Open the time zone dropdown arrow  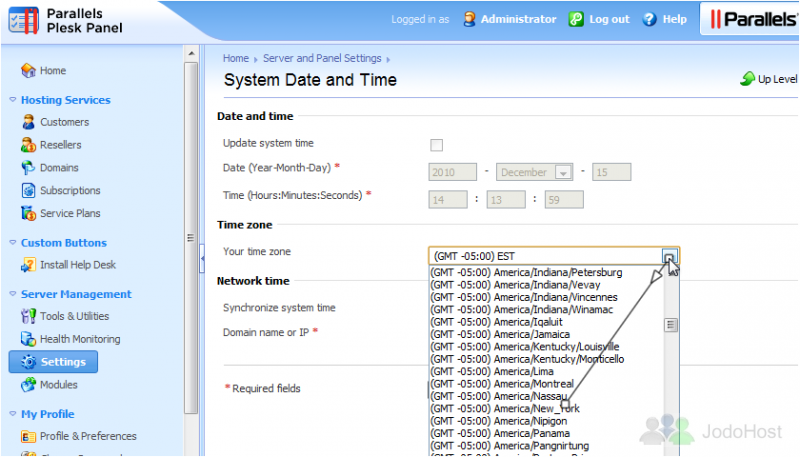[669, 256]
